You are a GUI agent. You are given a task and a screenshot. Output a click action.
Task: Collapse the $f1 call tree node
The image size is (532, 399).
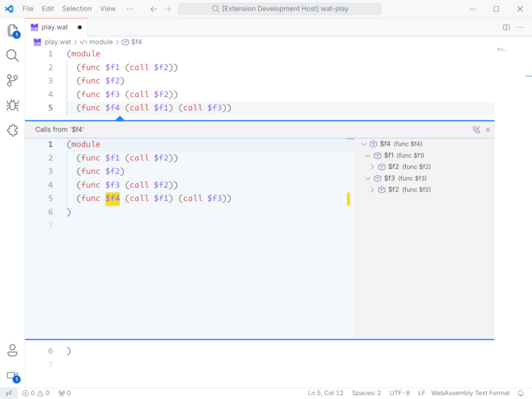click(368, 155)
